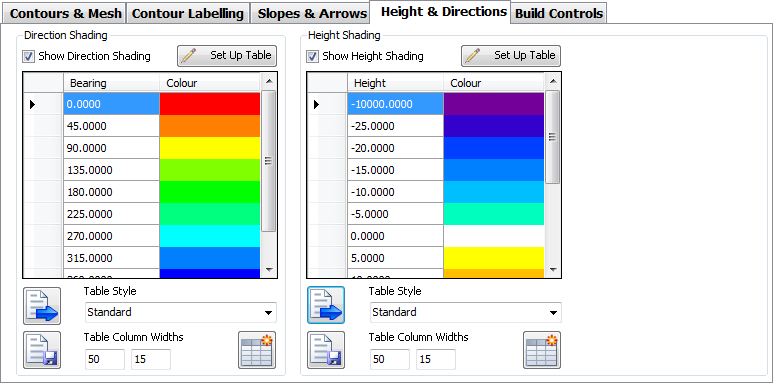Click first column width field under Height Shading
The height and width of the screenshot is (384, 775).
click(389, 359)
